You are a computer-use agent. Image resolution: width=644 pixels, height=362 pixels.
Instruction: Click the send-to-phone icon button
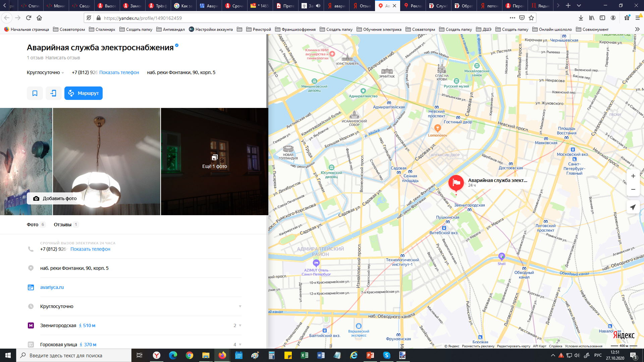(53, 93)
